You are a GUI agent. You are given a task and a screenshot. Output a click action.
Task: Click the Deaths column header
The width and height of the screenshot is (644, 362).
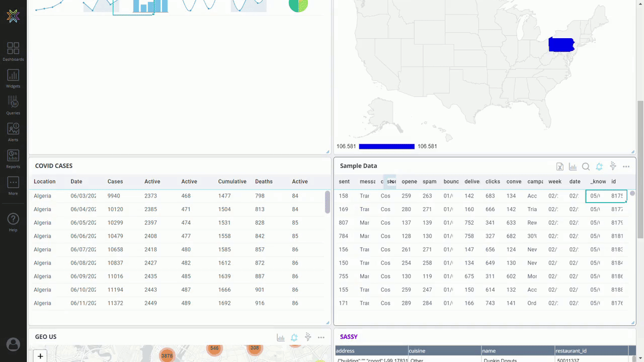(x=264, y=182)
